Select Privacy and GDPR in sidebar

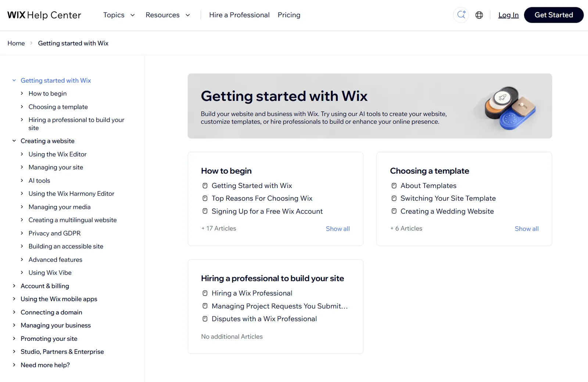(x=55, y=233)
